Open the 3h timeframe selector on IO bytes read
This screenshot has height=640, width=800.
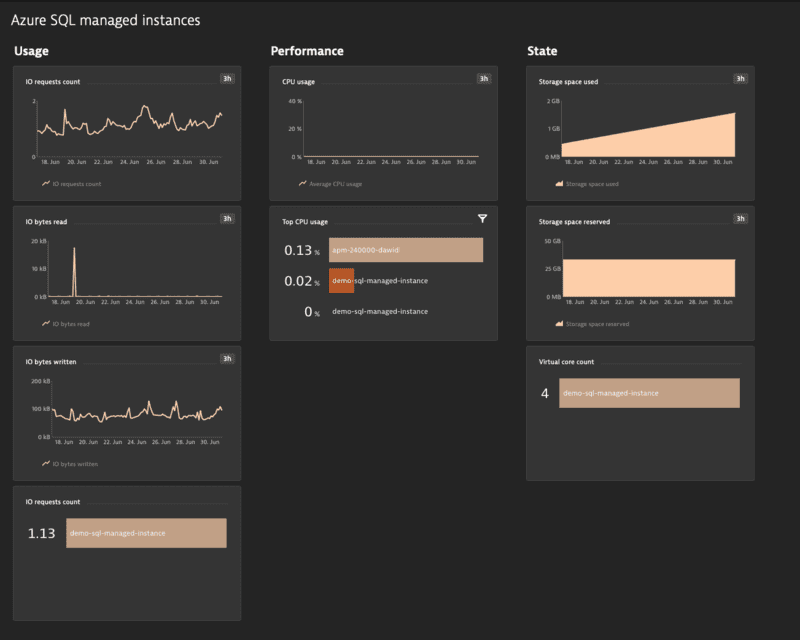coord(228,218)
